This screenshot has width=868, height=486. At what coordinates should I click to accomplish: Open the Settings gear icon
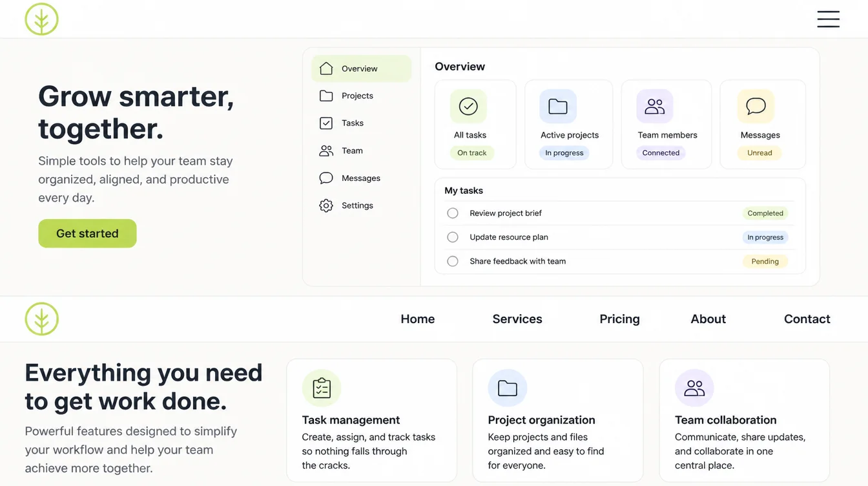[326, 206]
